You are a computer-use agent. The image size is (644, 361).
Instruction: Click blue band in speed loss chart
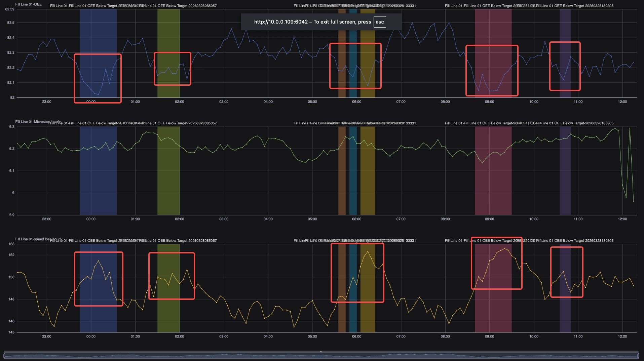pyautogui.click(x=98, y=319)
